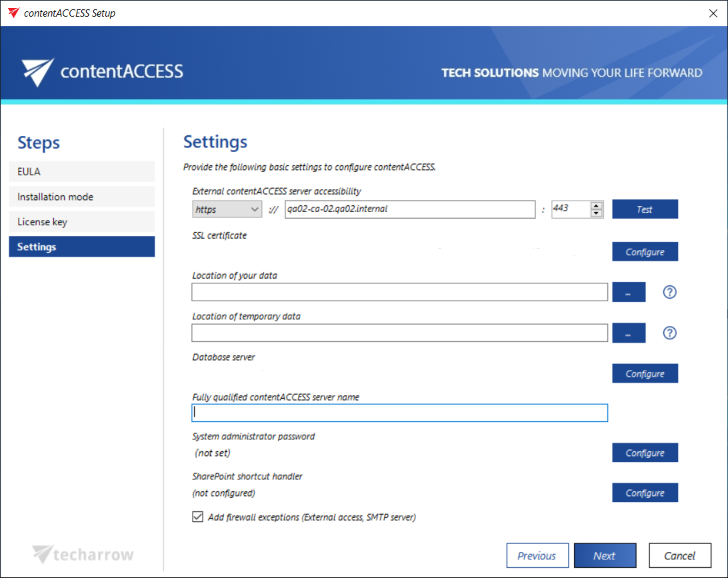Image resolution: width=728 pixels, height=578 pixels.
Task: Focus the Fully qualified contentACCESS server name field
Action: (x=399, y=413)
